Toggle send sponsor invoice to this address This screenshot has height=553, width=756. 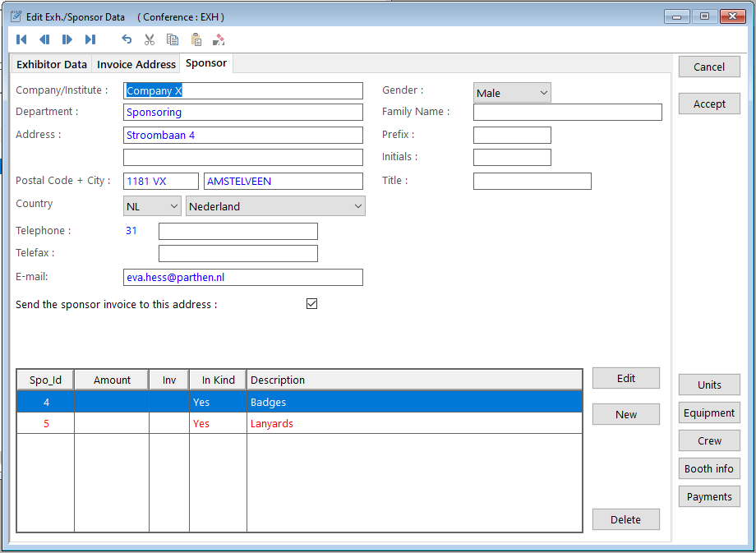click(x=311, y=304)
